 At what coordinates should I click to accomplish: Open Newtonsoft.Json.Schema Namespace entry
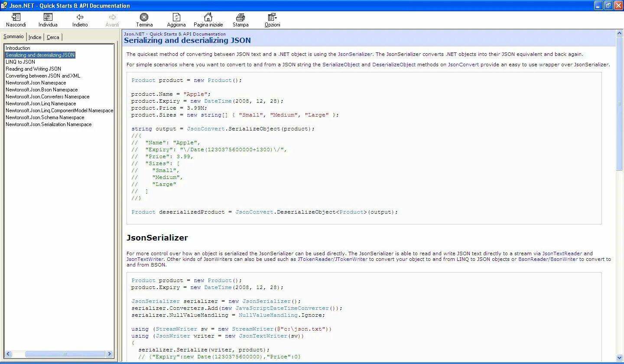coord(45,117)
